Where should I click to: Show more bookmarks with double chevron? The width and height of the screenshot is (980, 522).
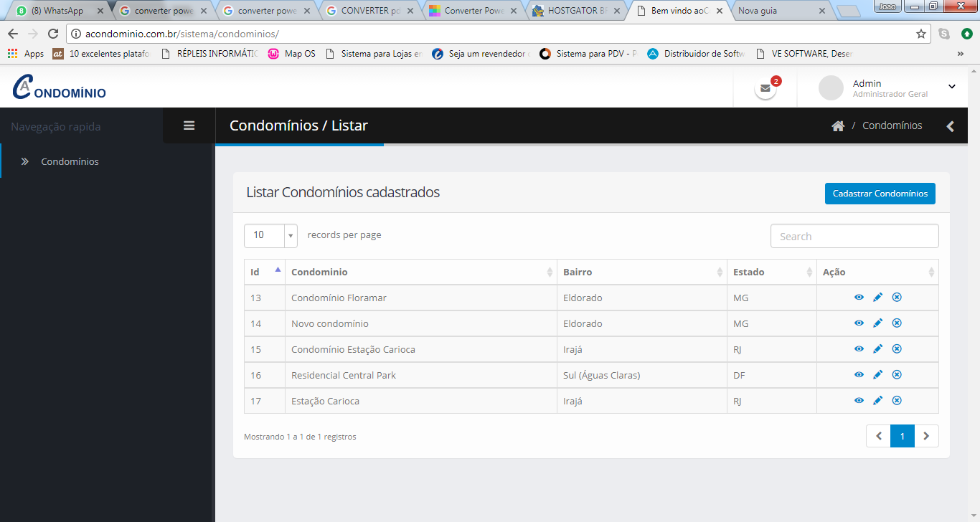point(961,54)
